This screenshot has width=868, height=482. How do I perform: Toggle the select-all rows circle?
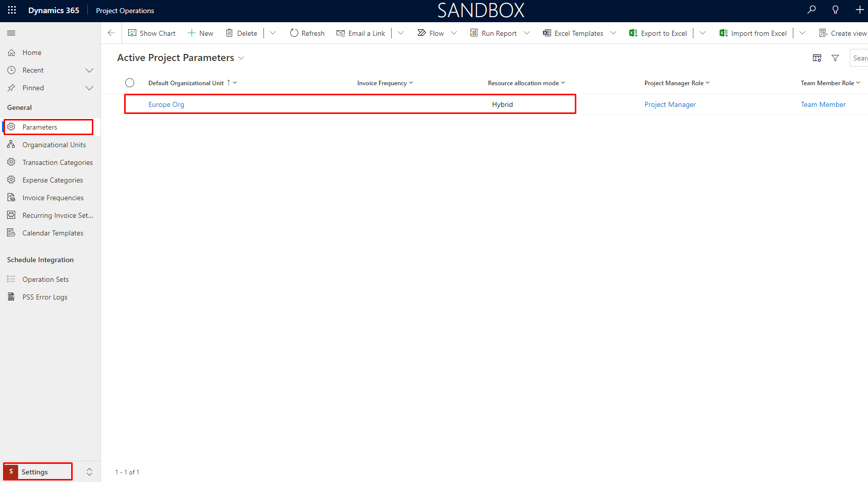pos(130,83)
